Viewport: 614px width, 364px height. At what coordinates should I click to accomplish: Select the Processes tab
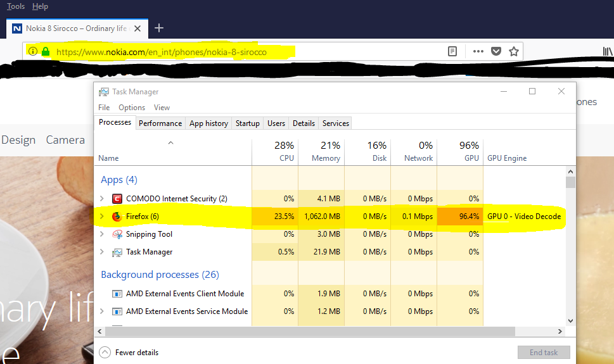115,122
